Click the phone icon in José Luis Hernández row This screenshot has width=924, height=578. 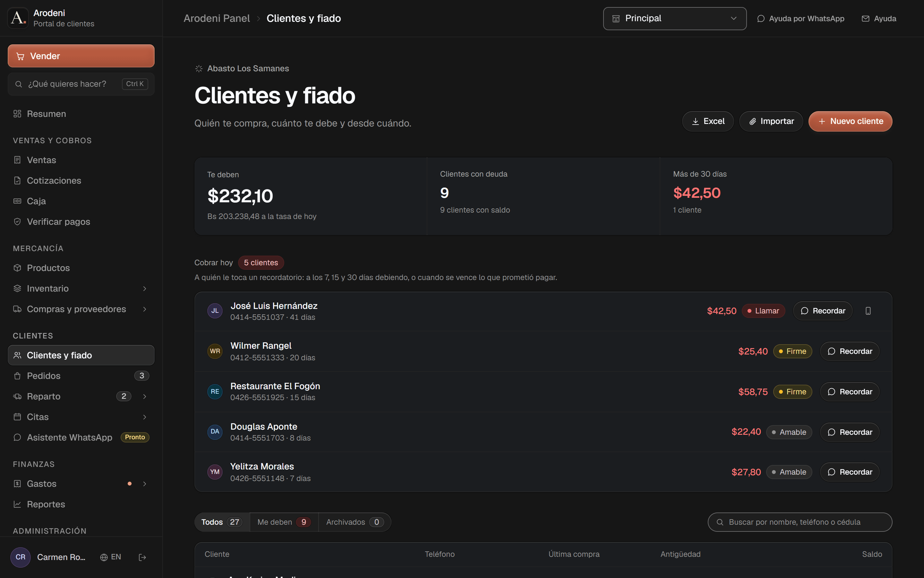868,311
